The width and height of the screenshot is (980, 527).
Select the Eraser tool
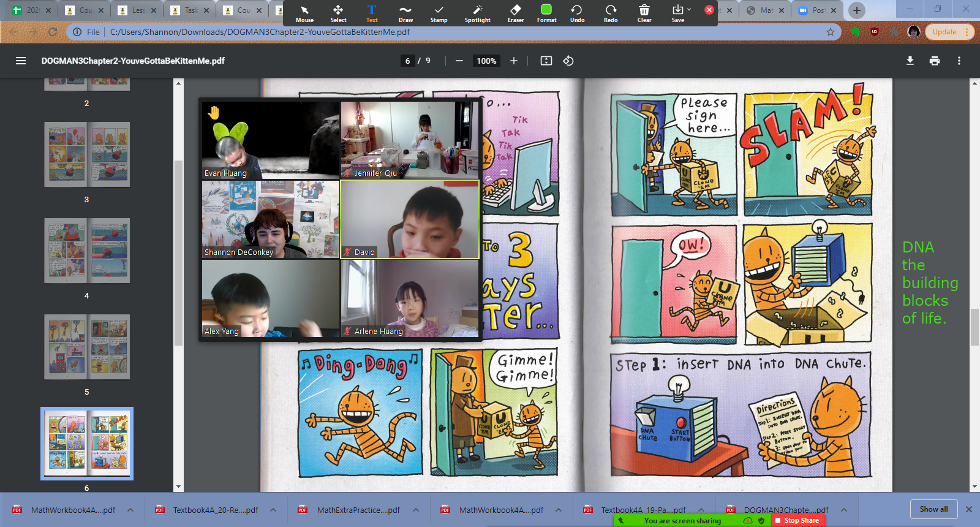(516, 13)
